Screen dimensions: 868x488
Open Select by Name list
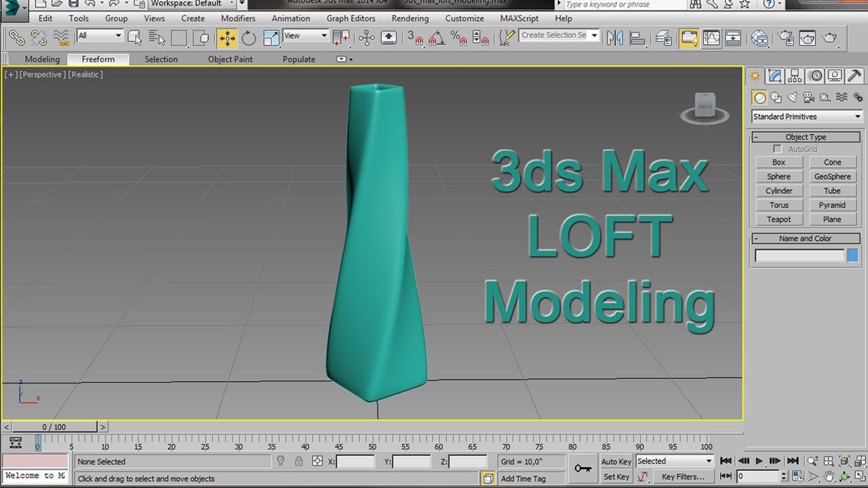157,38
